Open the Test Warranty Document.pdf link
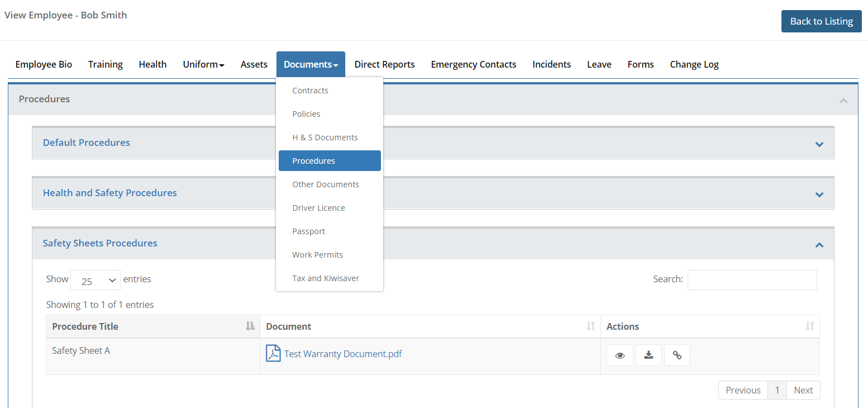 (343, 354)
